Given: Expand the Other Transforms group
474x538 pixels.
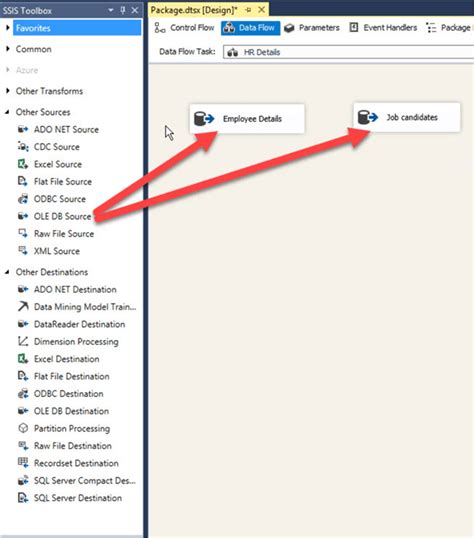Looking at the screenshot, I should [8, 91].
